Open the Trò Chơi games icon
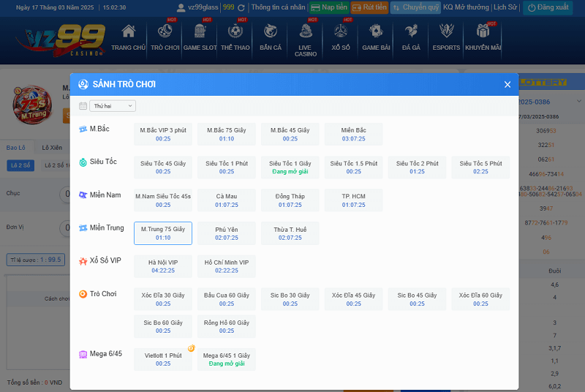 point(165,32)
